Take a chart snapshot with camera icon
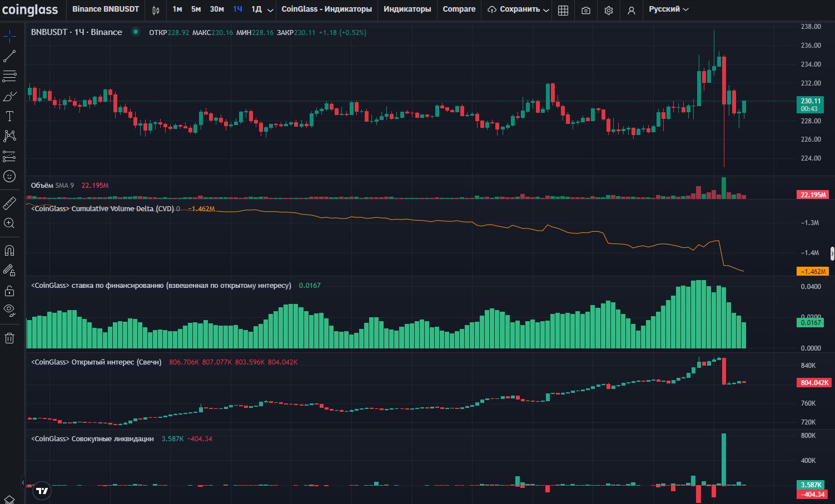 click(586, 10)
